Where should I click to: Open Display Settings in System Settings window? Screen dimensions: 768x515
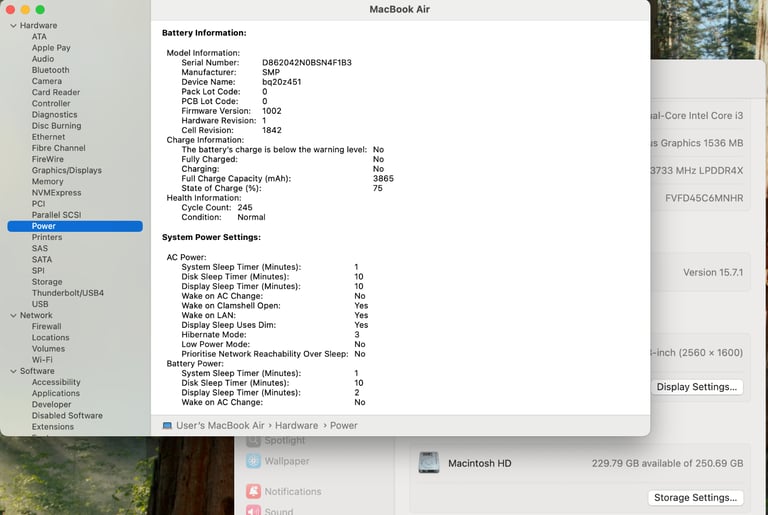pos(696,387)
